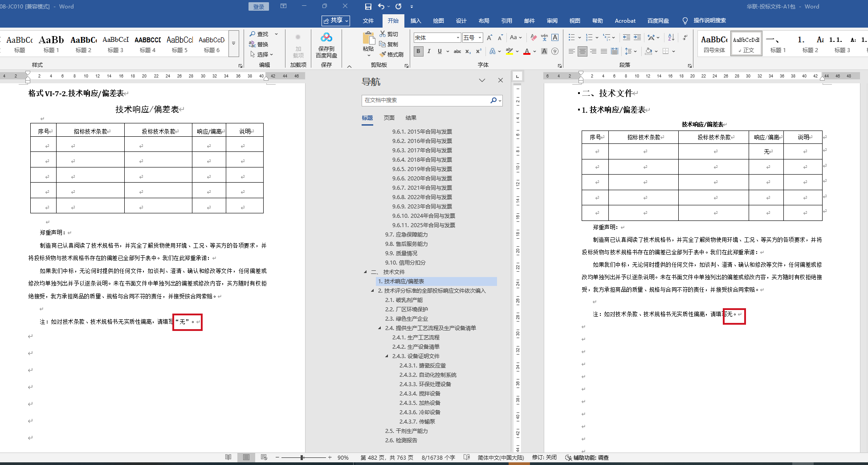The image size is (868, 465).
Task: Apply the 标题 2 style in the left Word window
Action: pos(83,44)
